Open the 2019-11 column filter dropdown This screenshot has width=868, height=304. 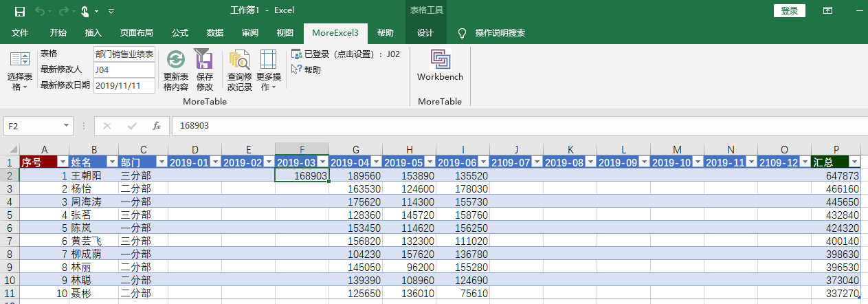(751, 162)
